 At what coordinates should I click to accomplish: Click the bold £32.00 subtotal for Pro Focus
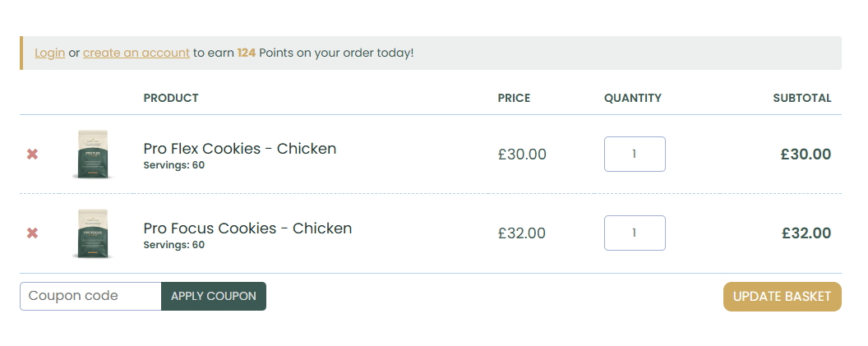[x=806, y=233]
